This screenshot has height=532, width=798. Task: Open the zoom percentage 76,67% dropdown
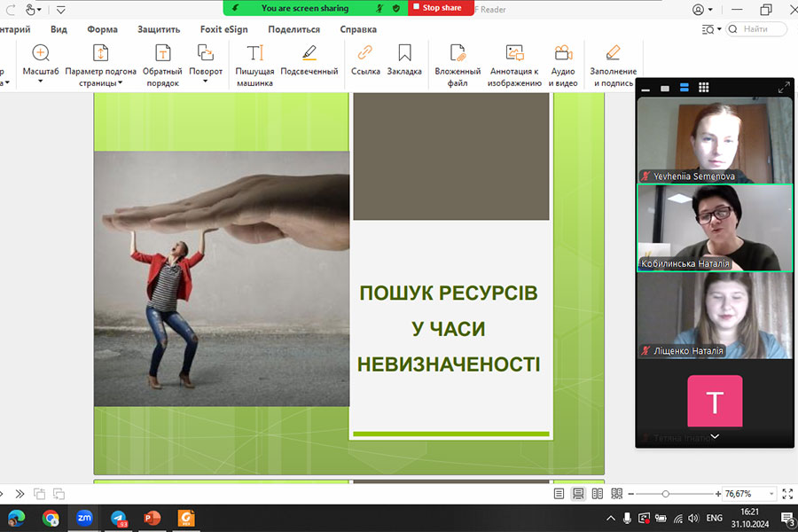coord(772,494)
